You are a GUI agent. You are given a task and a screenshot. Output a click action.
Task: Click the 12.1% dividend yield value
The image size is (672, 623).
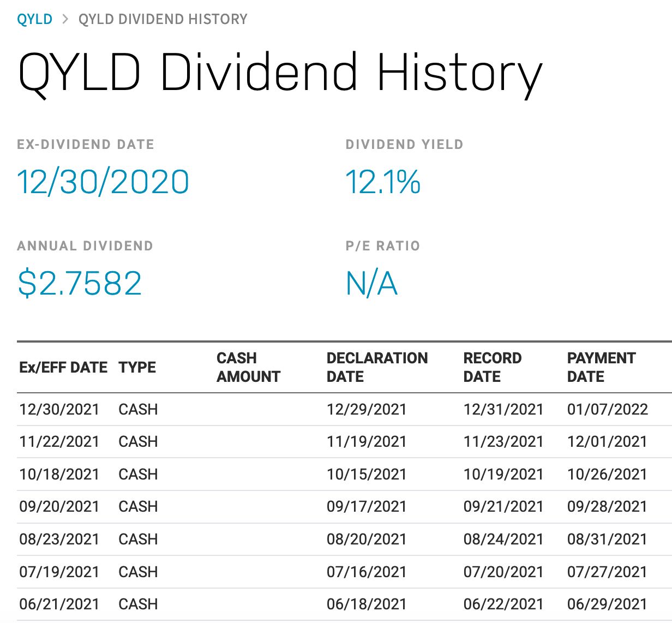click(x=383, y=182)
